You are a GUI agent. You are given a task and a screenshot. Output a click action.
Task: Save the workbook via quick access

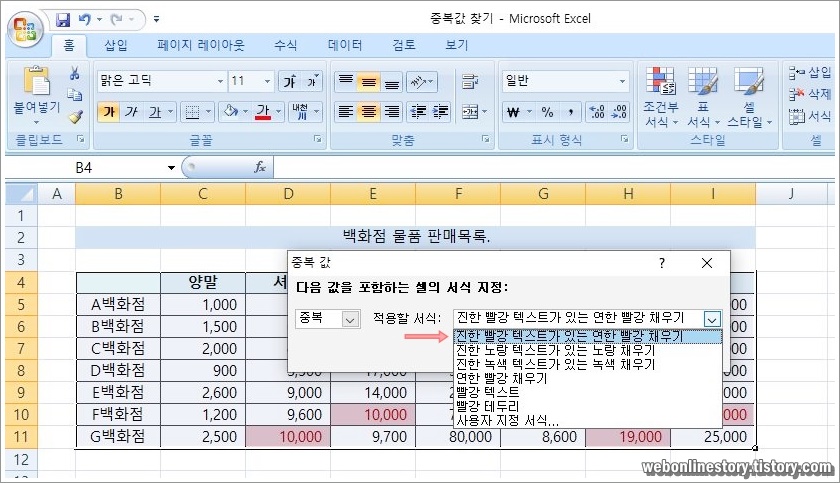tap(63, 20)
